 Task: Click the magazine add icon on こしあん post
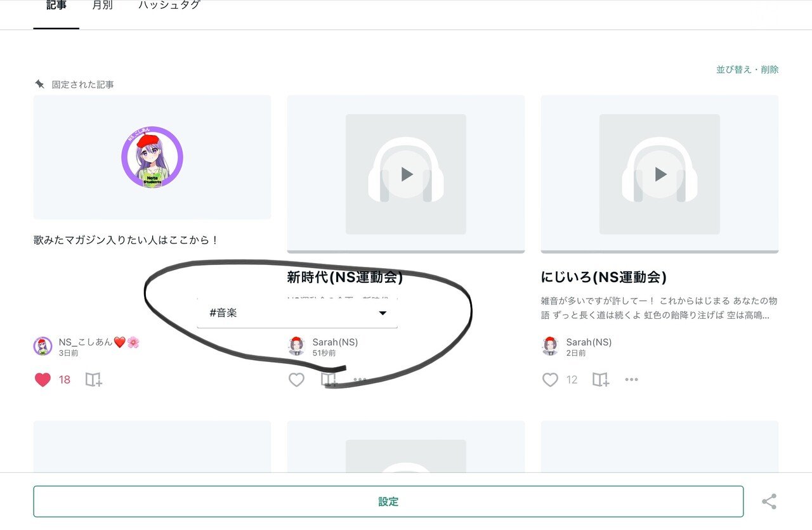tap(94, 379)
